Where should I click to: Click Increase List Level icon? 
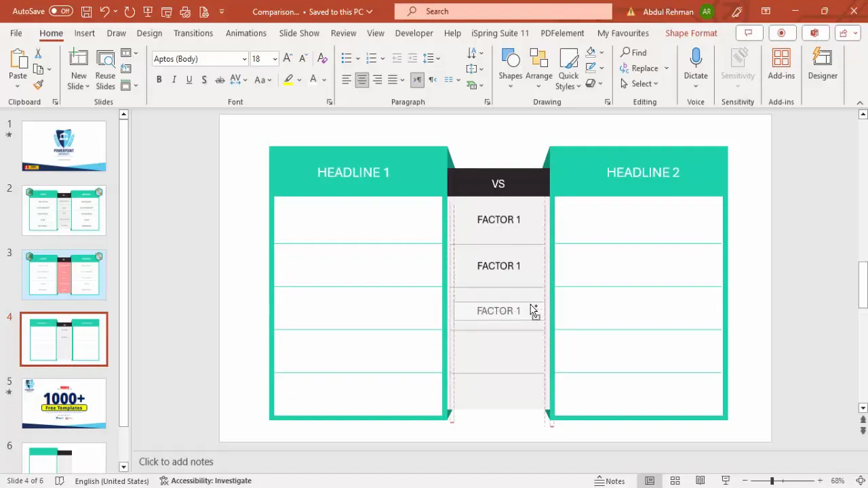412,58
